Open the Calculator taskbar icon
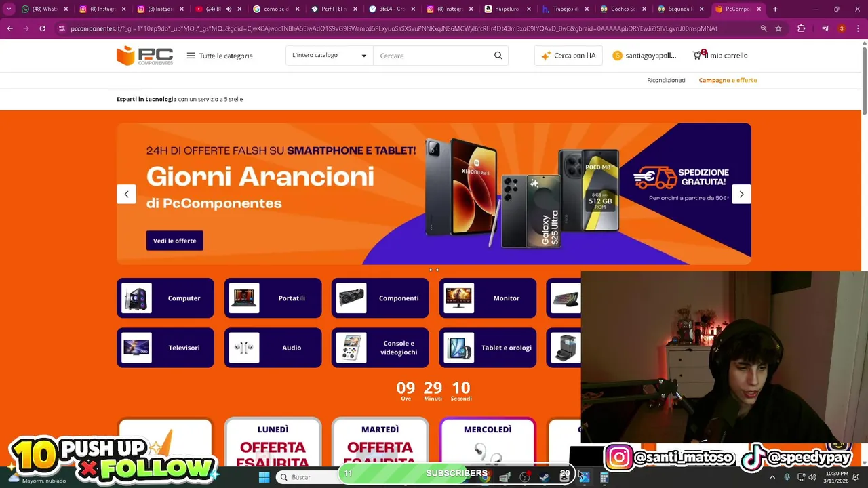The width and height of the screenshot is (868, 488). pyautogui.click(x=604, y=477)
